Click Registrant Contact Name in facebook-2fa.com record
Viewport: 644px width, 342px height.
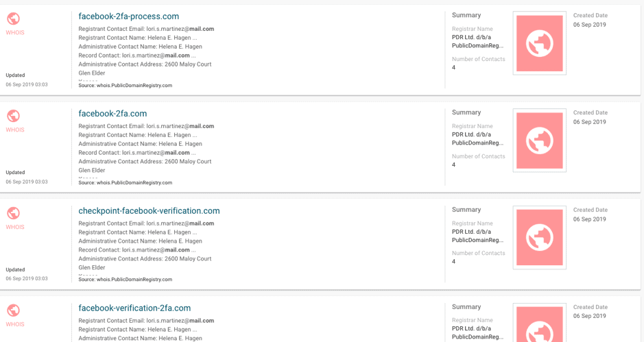pyautogui.click(x=138, y=135)
